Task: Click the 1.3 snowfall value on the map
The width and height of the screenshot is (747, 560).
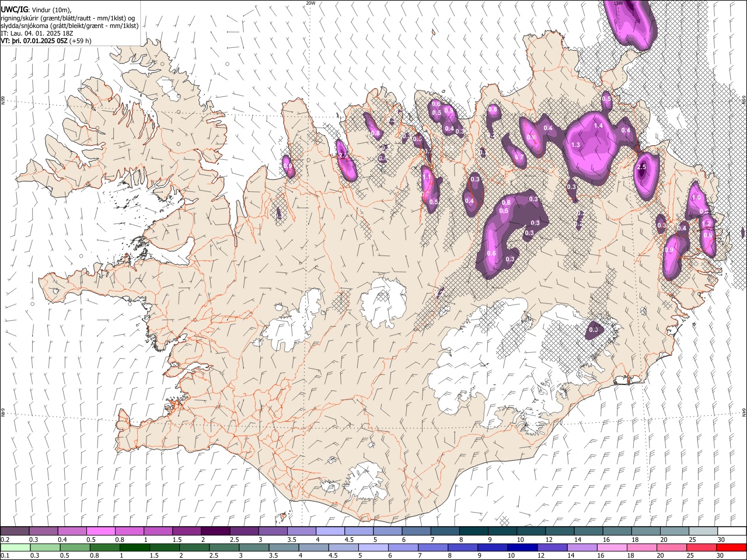Action: 575,145
